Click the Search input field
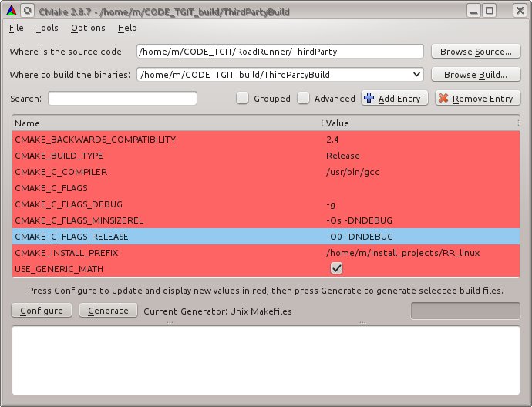Image resolution: width=532 pixels, height=407 pixels. click(x=123, y=99)
